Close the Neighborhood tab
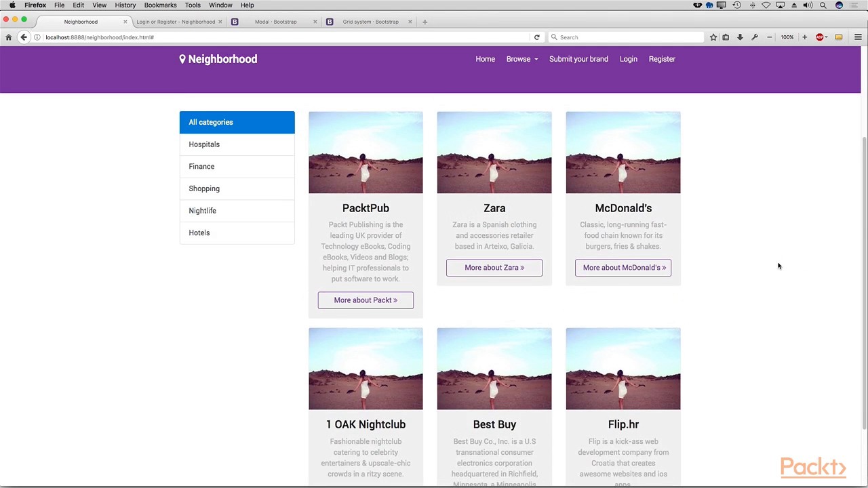 [125, 22]
